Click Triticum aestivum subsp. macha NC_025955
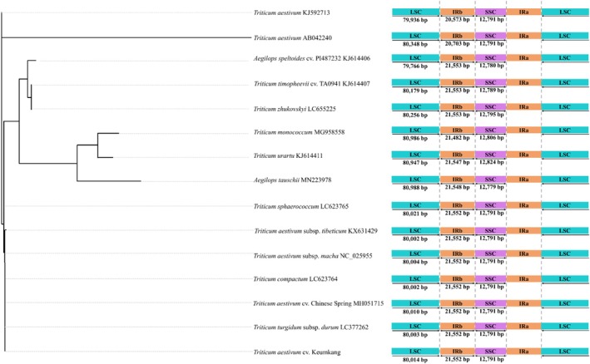The image size is (590, 364). click(x=313, y=256)
